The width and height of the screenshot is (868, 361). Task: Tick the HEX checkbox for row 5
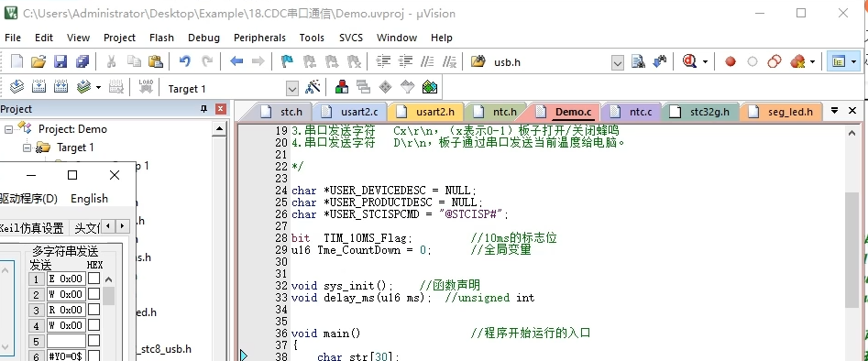[94, 340]
